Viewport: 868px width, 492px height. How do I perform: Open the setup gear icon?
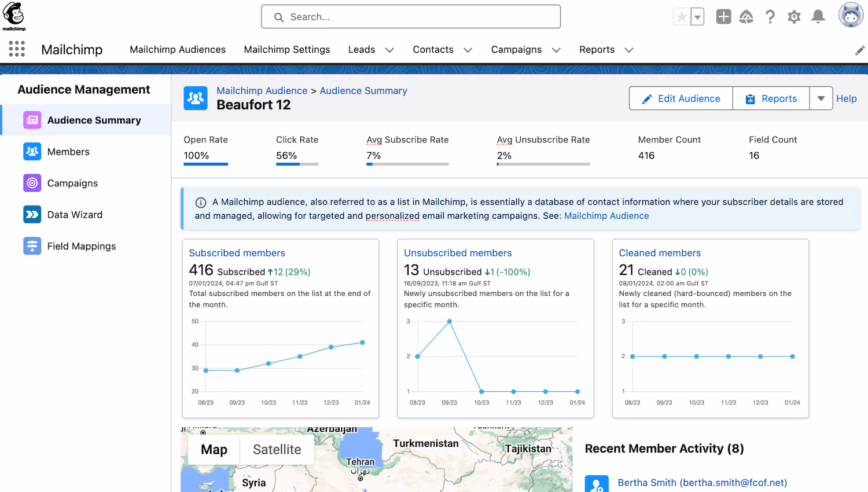[794, 17]
